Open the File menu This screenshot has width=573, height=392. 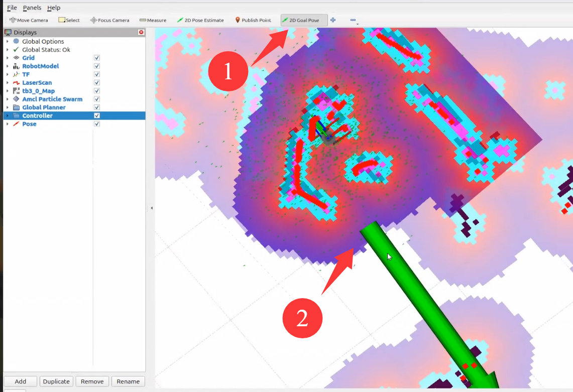[x=12, y=8]
